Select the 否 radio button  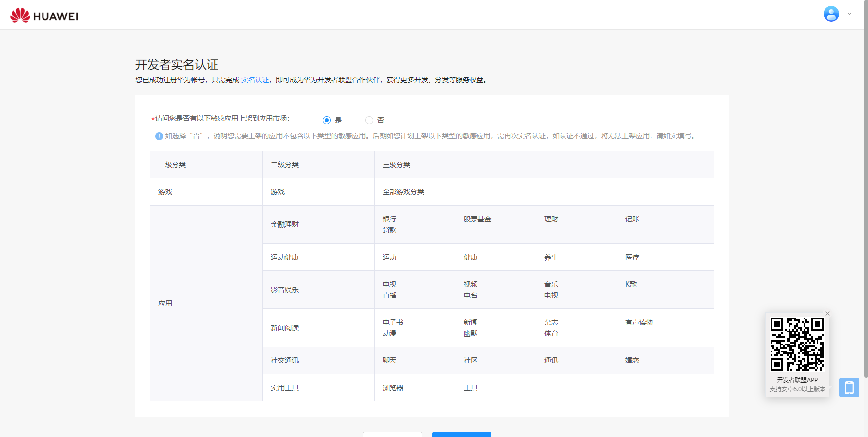pyautogui.click(x=369, y=120)
